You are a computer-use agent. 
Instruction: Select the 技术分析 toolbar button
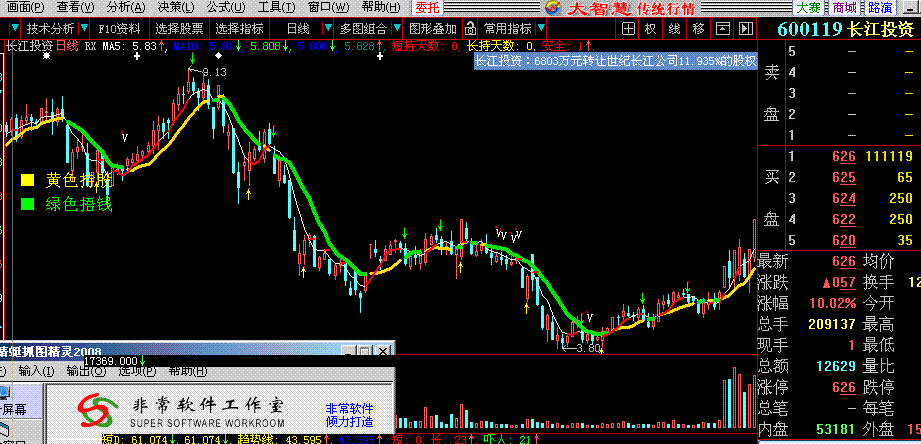pyautogui.click(x=51, y=28)
